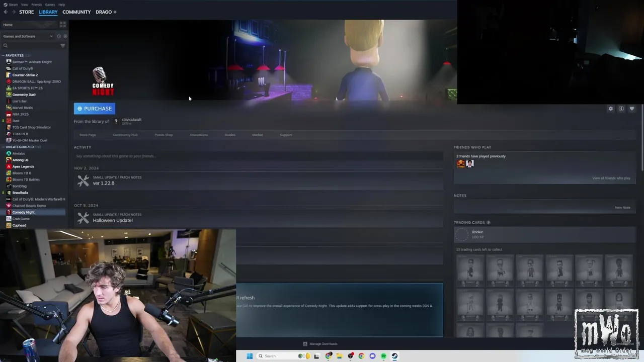Select Geometry Dash in library

(24, 95)
